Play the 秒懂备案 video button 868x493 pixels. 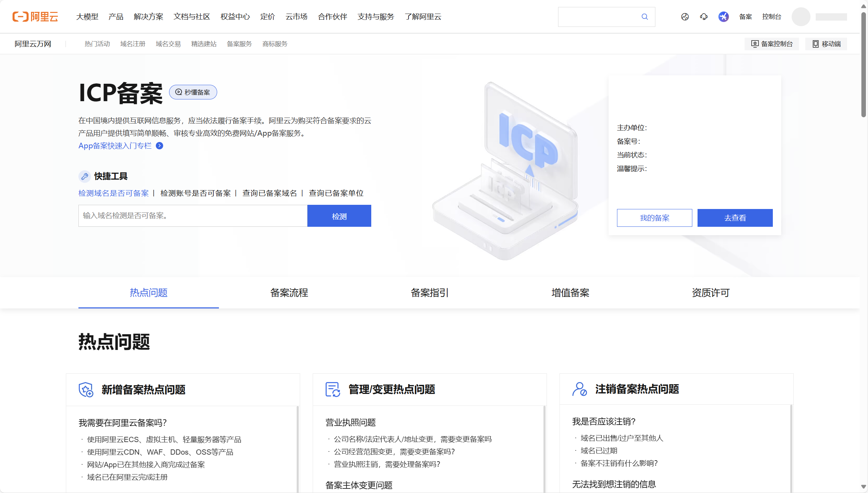pos(193,92)
